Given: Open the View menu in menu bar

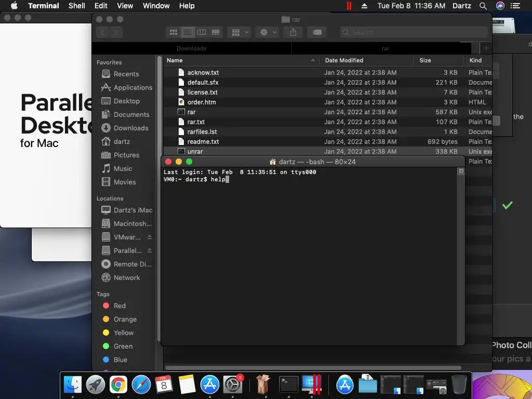Looking at the screenshot, I should click(125, 6).
